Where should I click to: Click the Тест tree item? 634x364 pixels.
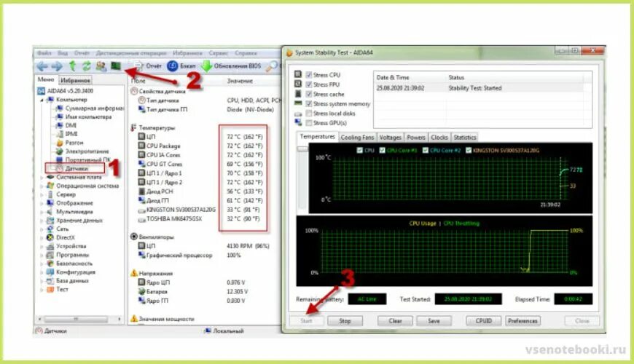pyautogui.click(x=58, y=289)
